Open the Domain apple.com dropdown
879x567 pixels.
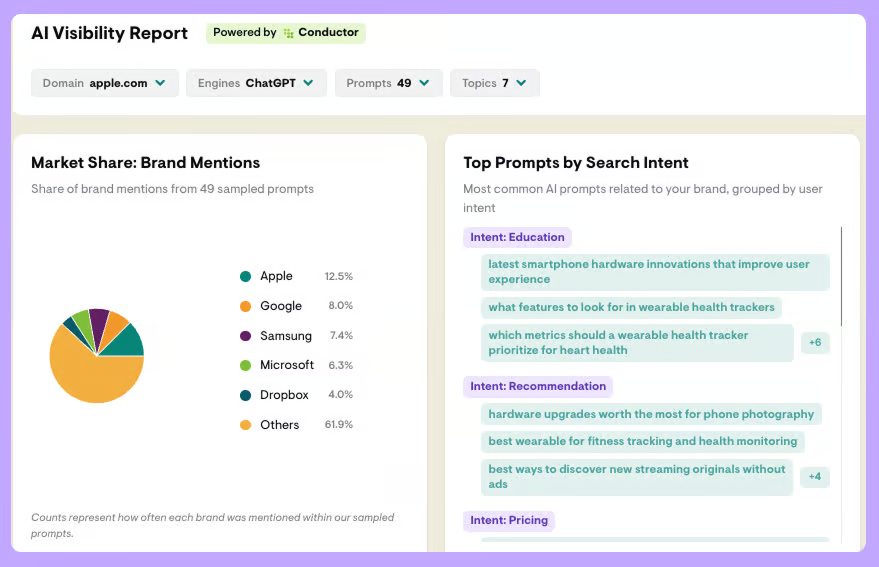pos(105,83)
